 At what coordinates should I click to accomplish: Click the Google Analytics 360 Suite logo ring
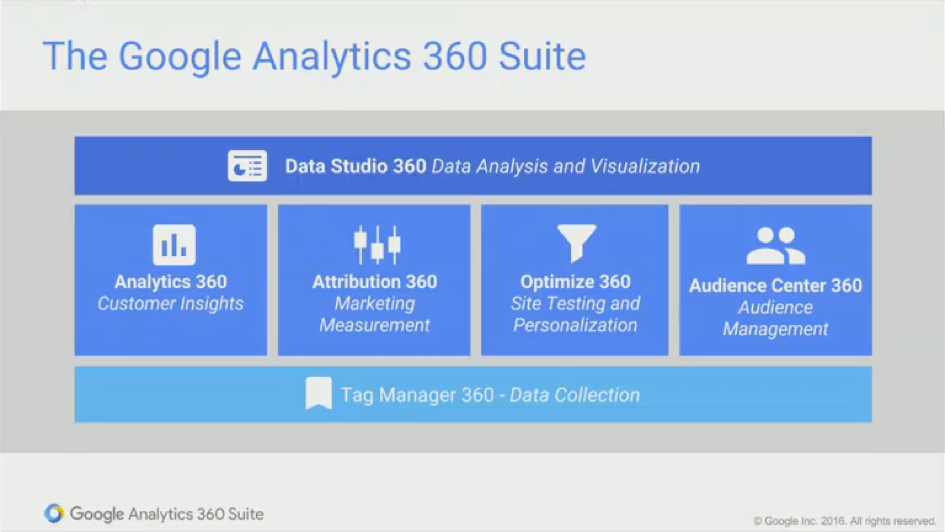pyautogui.click(x=54, y=513)
